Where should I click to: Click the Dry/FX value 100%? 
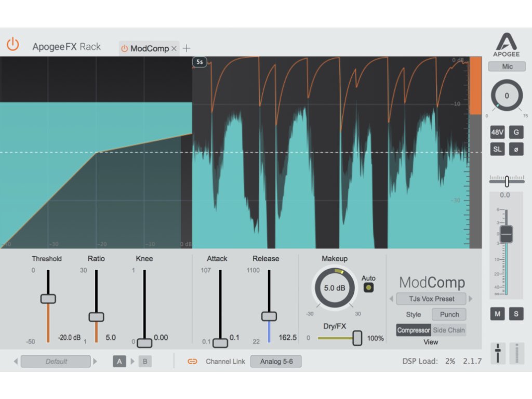(375, 338)
